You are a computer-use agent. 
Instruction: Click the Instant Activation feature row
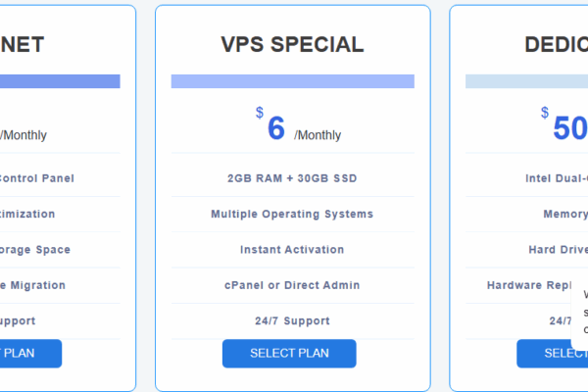pyautogui.click(x=292, y=250)
